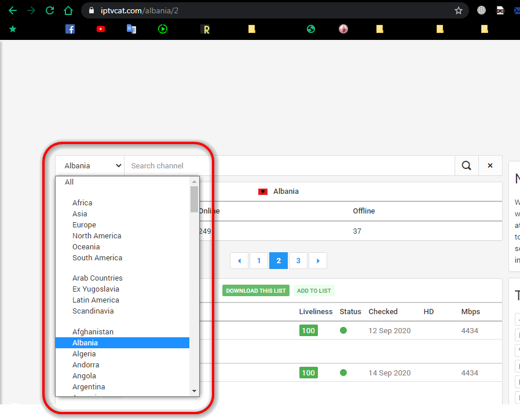
Task: Focus the Search channel input field
Action: [290, 165]
